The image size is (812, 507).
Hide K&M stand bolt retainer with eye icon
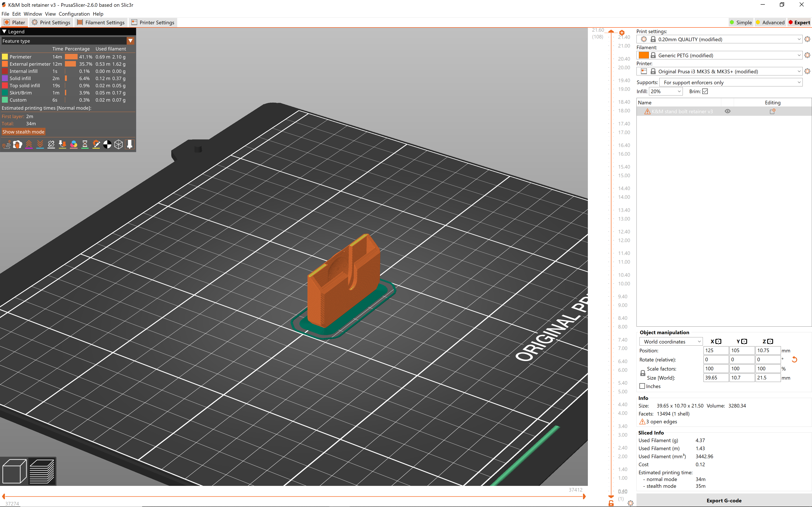click(727, 111)
